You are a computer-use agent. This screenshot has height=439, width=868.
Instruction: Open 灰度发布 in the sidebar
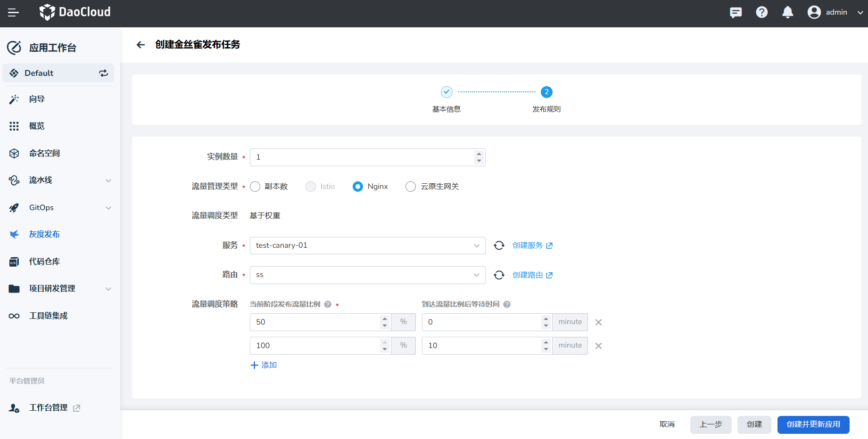pos(44,235)
